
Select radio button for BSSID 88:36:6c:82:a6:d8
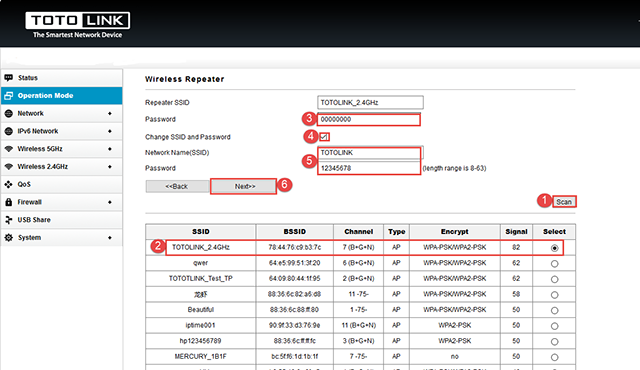pyautogui.click(x=554, y=295)
